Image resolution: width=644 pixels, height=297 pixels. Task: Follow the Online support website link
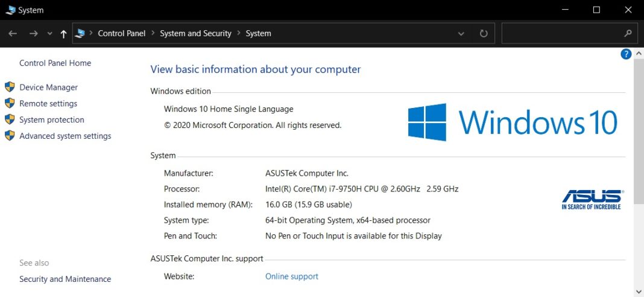(292, 276)
